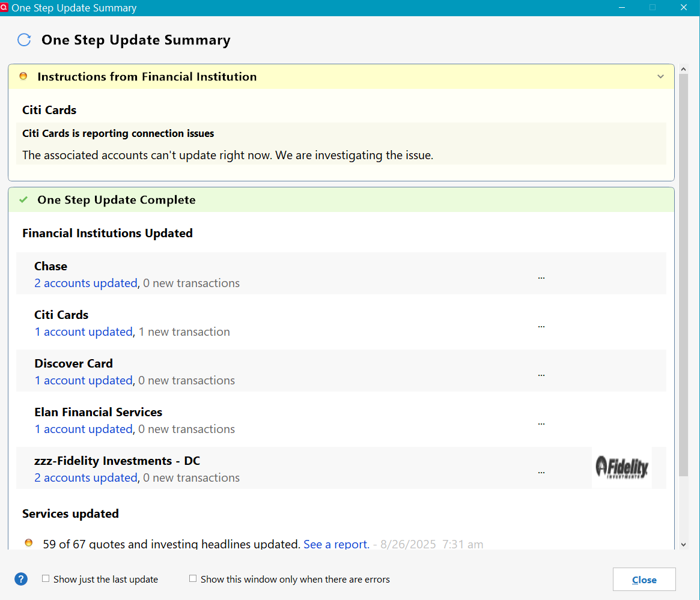Click the Citi Cards heading in instructions section
This screenshot has height=600, width=700.
point(49,110)
